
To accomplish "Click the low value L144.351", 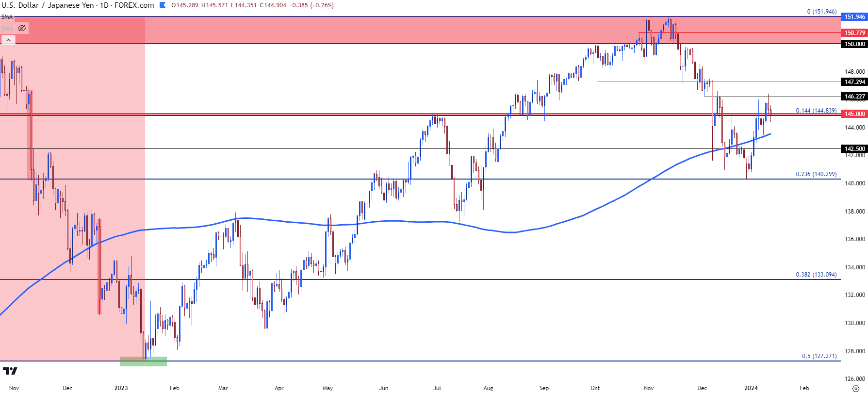I will [x=244, y=5].
